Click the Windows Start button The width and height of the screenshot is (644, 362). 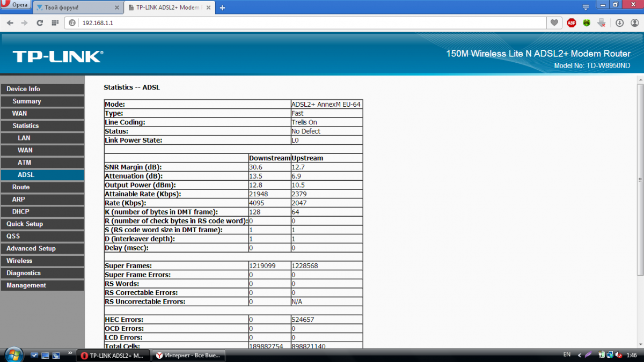pyautogui.click(x=12, y=354)
